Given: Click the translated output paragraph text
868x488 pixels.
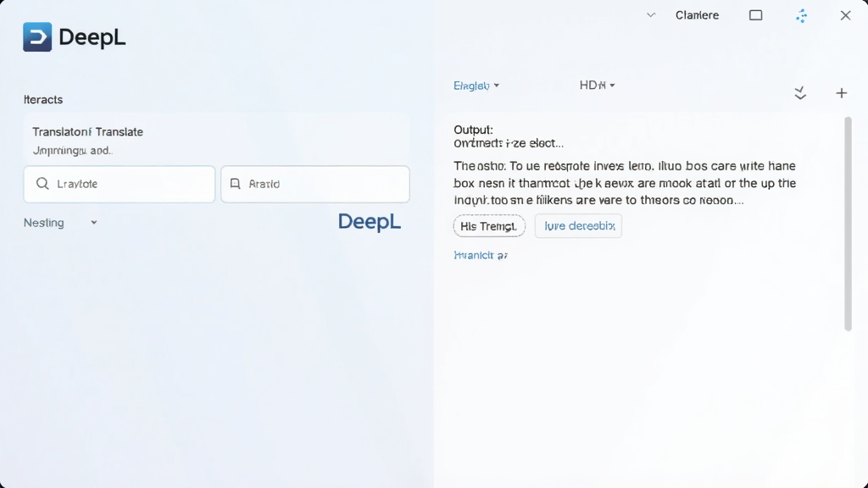Looking at the screenshot, I should coord(625,183).
